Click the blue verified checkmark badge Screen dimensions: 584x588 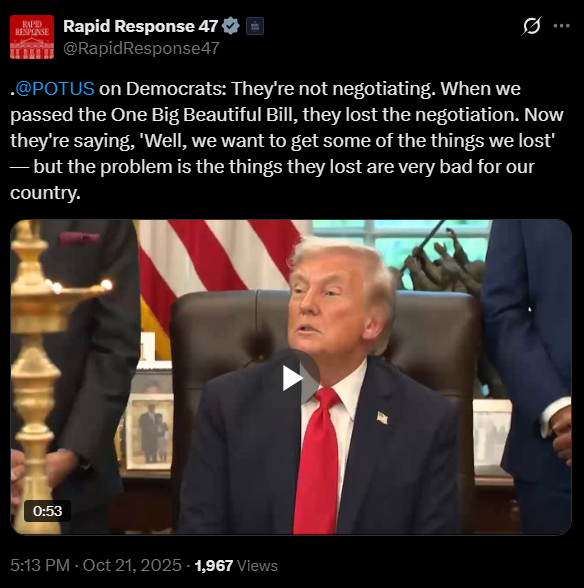click(231, 26)
